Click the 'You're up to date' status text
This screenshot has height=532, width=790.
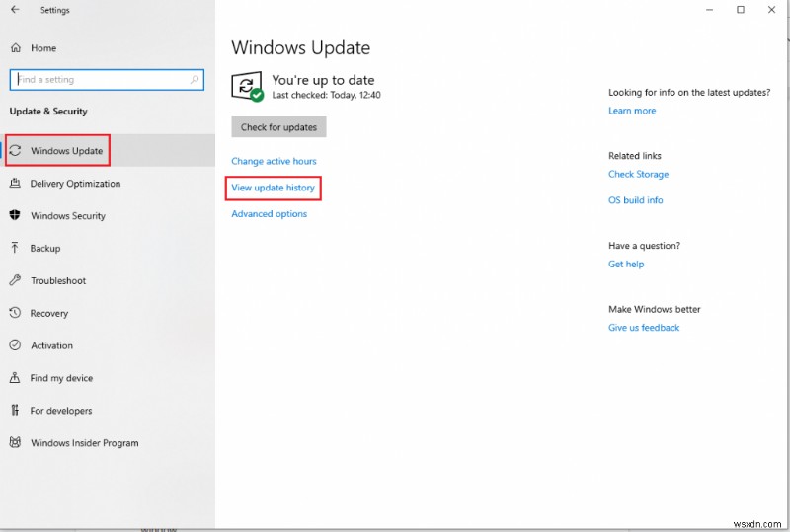[x=323, y=80]
